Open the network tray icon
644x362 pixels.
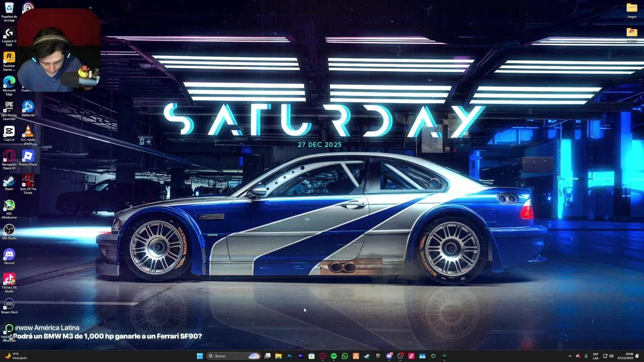click(x=605, y=356)
